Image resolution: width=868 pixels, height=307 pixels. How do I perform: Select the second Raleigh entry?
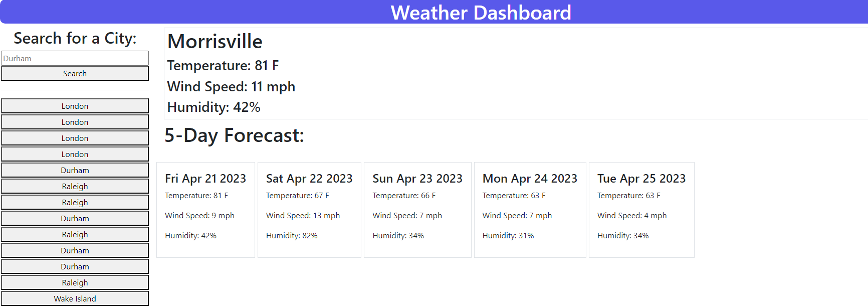75,202
